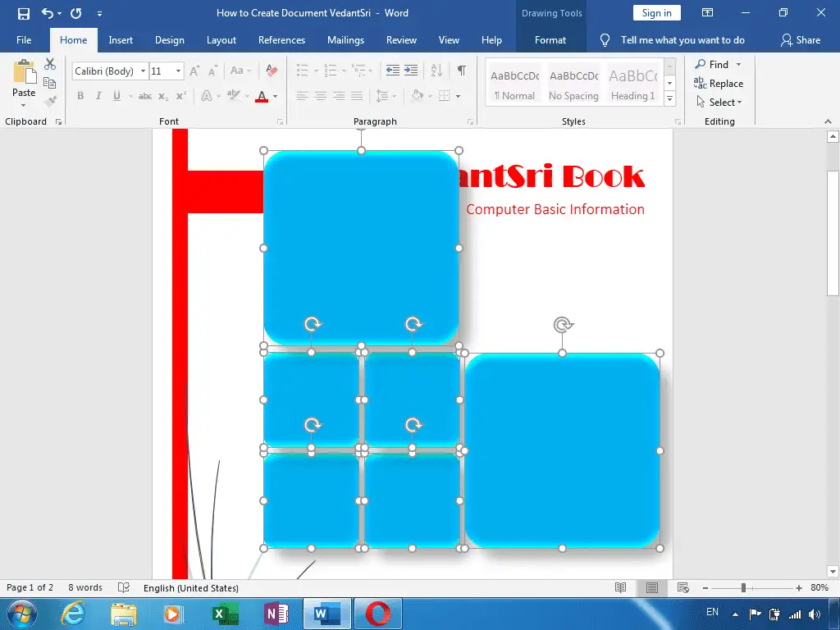The image size is (840, 630).
Task: Click the Sort A-Z icon
Action: click(436, 71)
